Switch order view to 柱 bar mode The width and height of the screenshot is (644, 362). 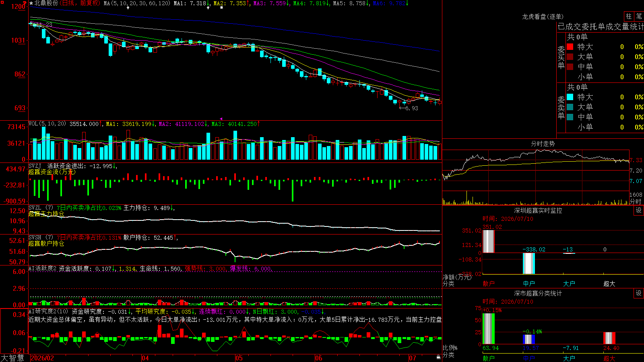tap(629, 16)
